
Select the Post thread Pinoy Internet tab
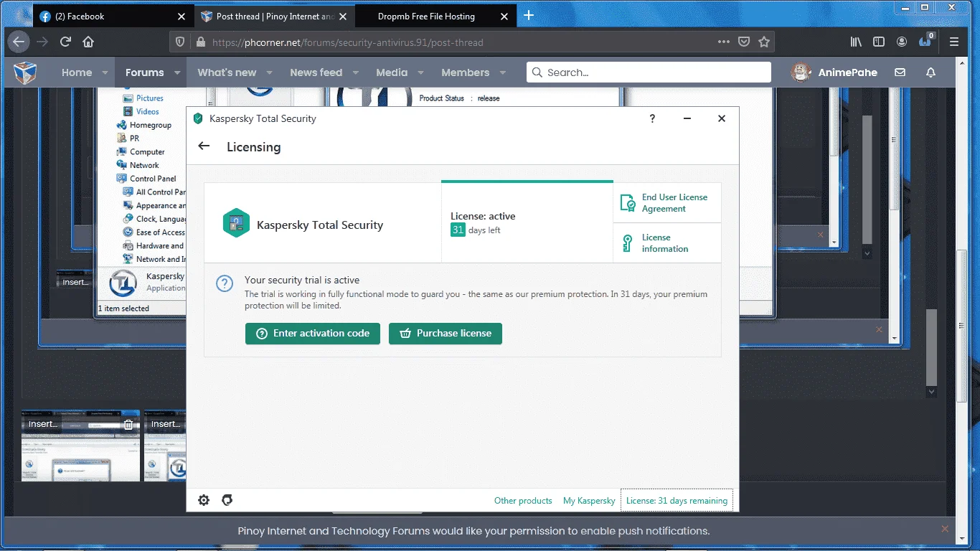[275, 16]
